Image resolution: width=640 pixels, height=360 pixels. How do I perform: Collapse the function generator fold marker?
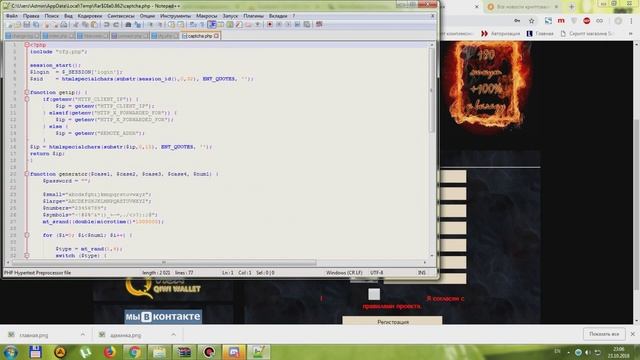27,174
